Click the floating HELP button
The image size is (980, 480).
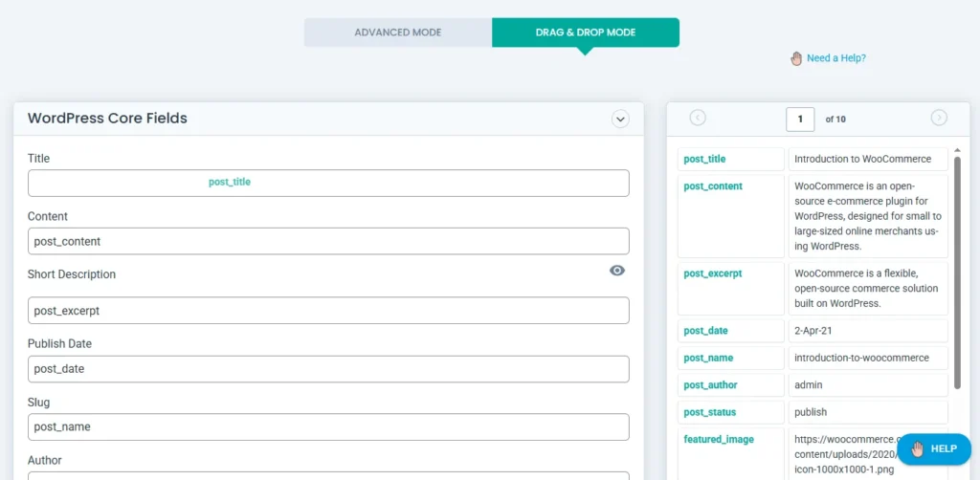click(x=933, y=448)
